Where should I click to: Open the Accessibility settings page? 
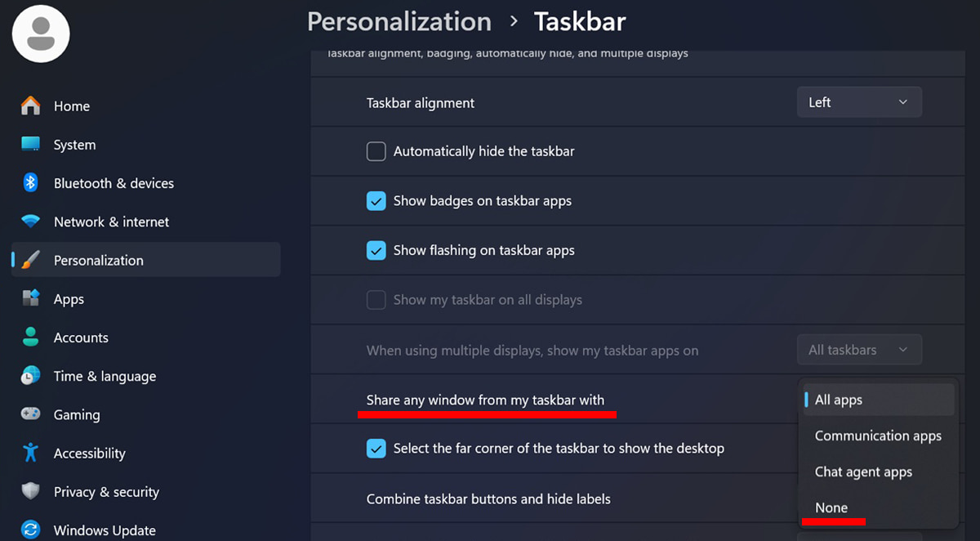89,454
